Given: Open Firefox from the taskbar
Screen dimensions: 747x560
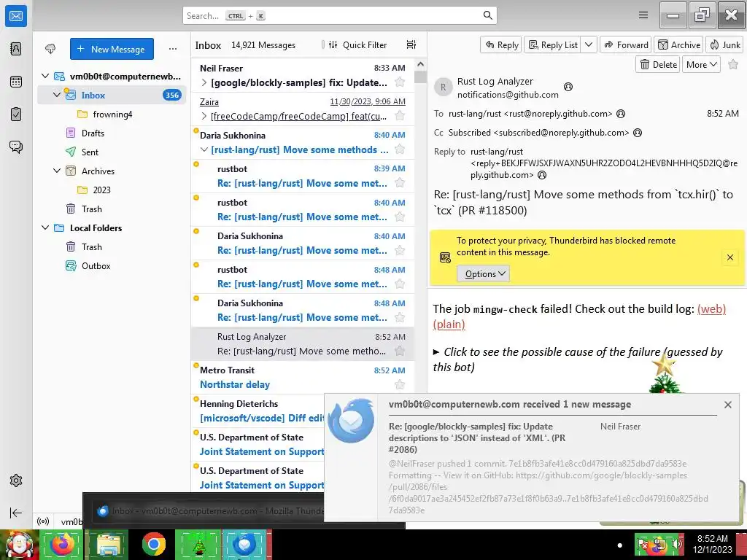Looking at the screenshot, I should pyautogui.click(x=63, y=544).
